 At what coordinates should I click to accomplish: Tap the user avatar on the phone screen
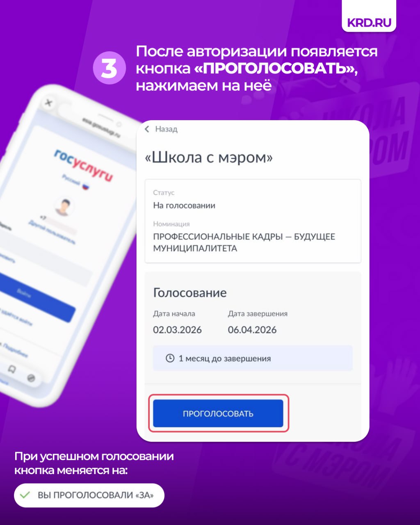[64, 207]
